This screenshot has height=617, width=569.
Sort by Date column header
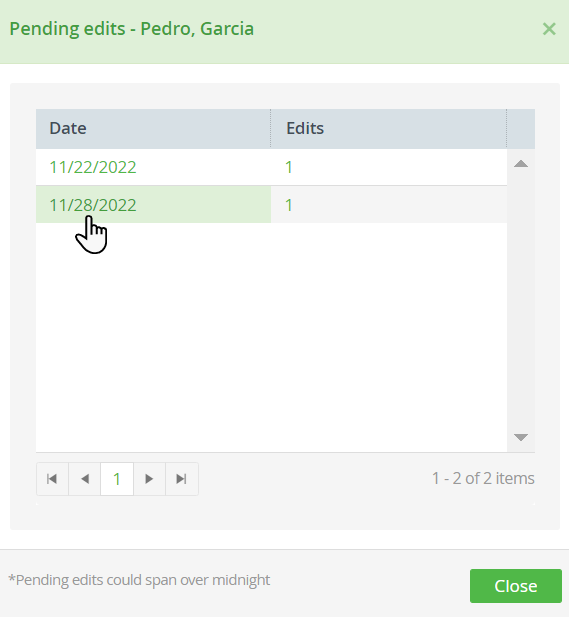tap(153, 129)
